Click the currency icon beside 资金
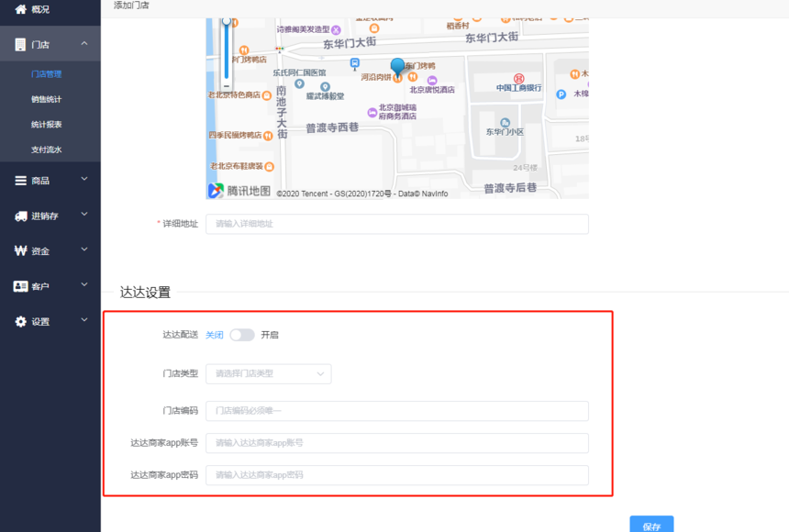789x532 pixels. [20, 250]
